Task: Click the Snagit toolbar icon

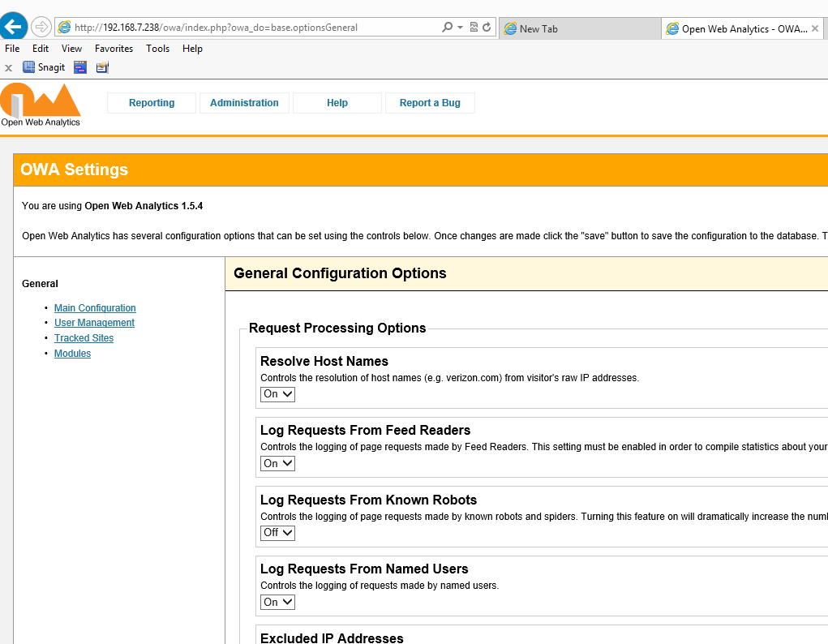Action: coord(44,67)
